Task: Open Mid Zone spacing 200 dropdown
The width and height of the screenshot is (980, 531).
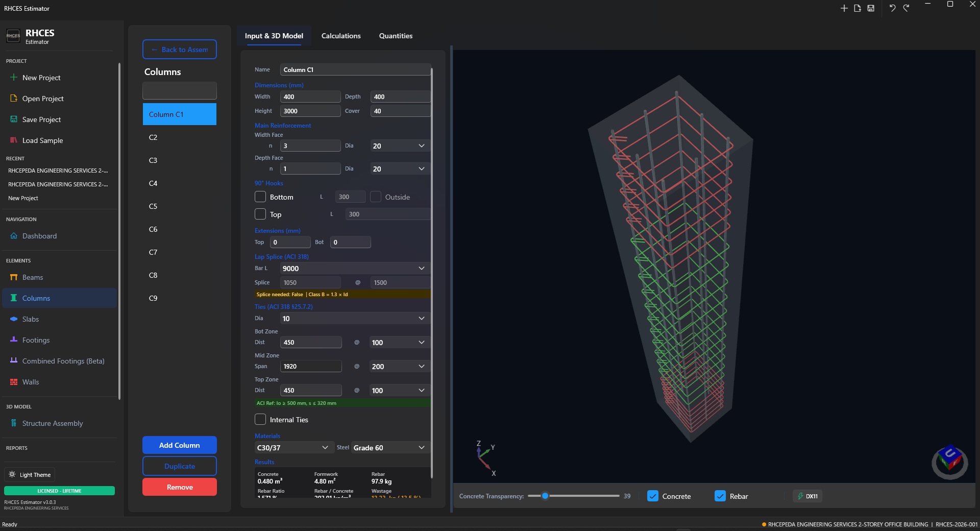Action: click(x=400, y=367)
